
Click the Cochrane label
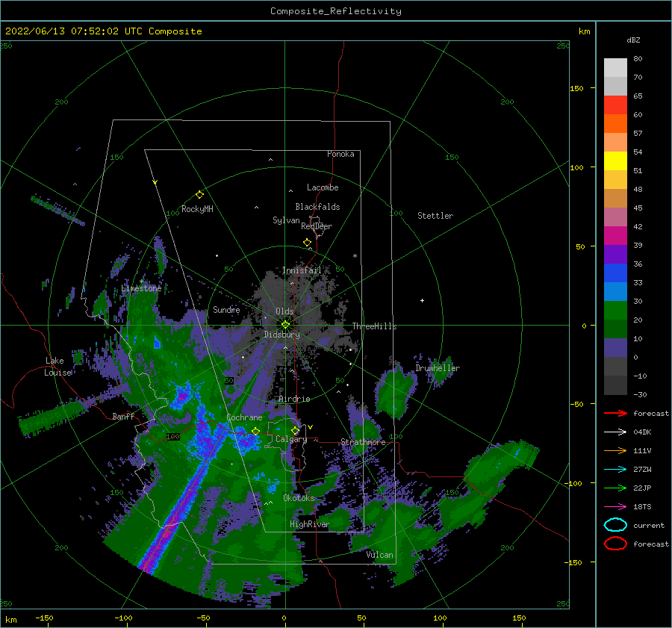[x=244, y=417]
